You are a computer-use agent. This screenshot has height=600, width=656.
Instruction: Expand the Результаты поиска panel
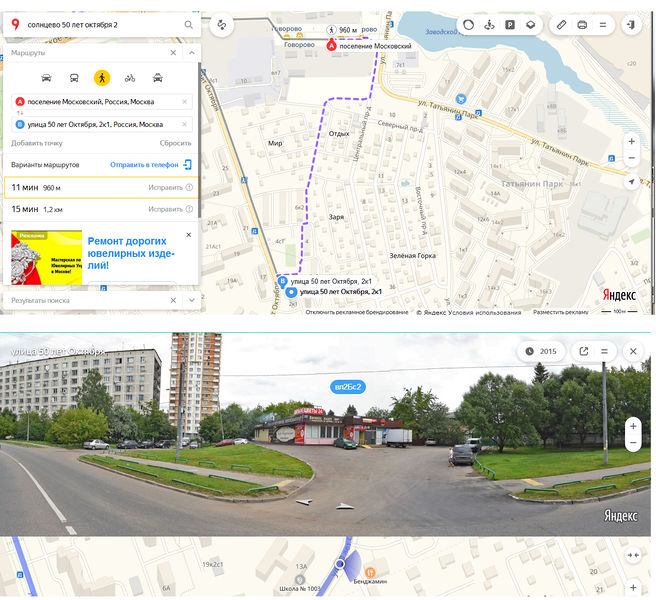pyautogui.click(x=190, y=300)
